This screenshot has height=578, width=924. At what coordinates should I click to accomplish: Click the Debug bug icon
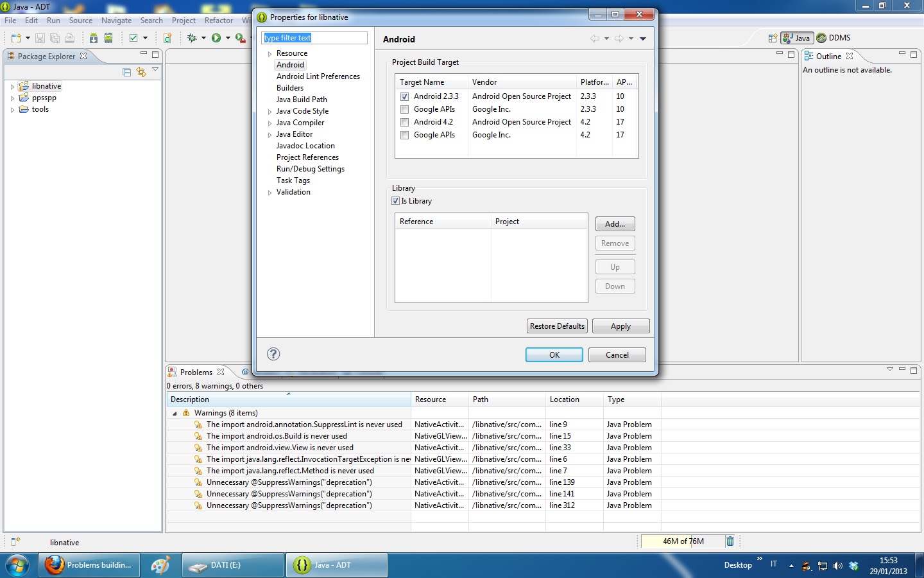tap(192, 38)
